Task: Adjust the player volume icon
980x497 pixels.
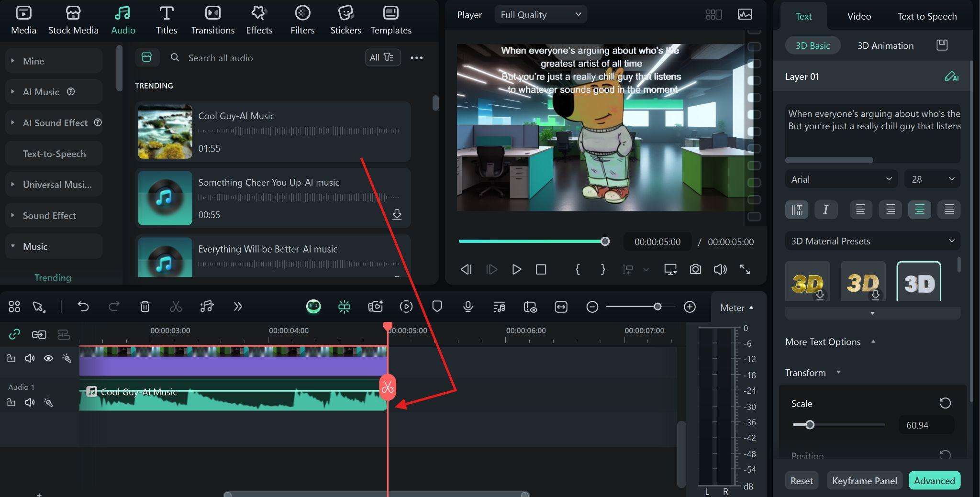Action: (x=720, y=269)
